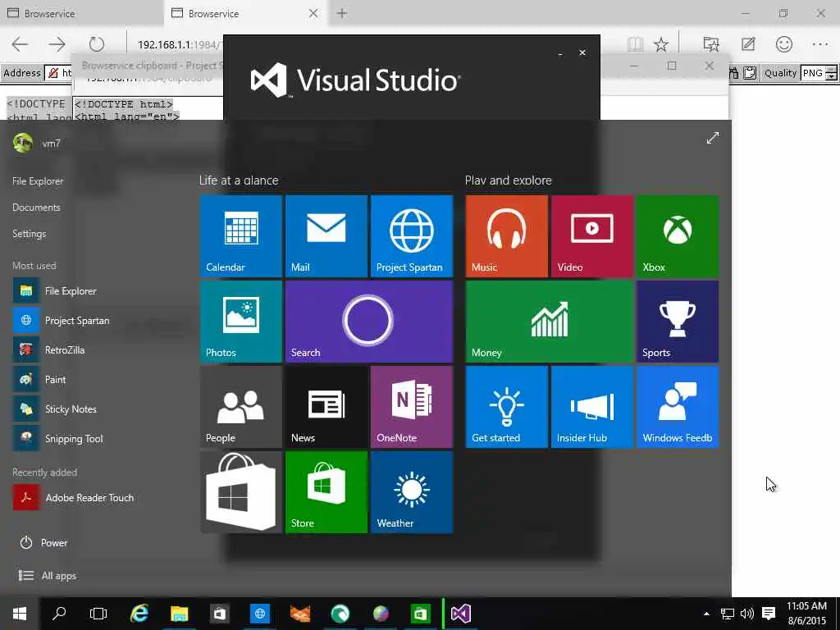Viewport: 840px width, 630px height.
Task: Open File Explorer link at top of Start
Action: click(x=38, y=181)
